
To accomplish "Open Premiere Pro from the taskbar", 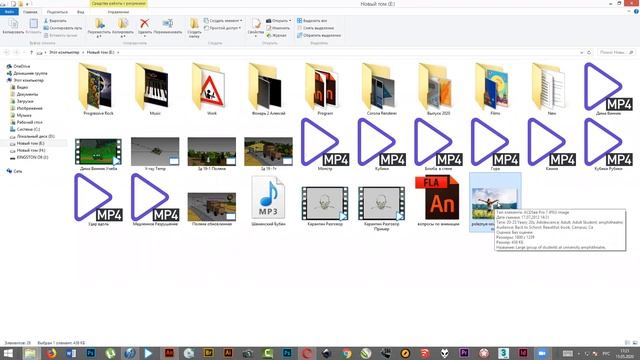I will pos(464,353).
